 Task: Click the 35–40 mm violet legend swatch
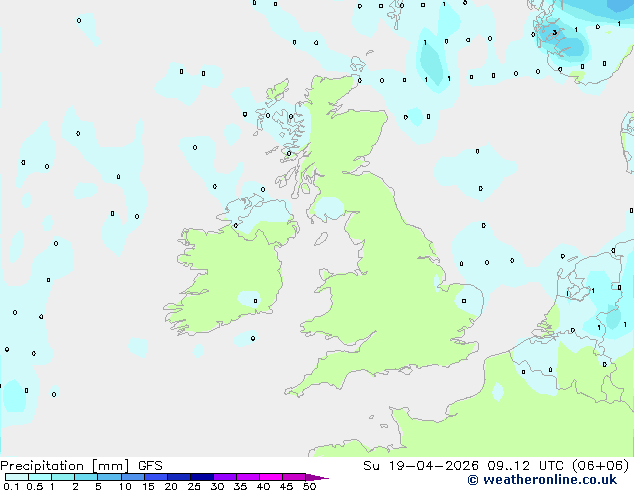pos(248,477)
